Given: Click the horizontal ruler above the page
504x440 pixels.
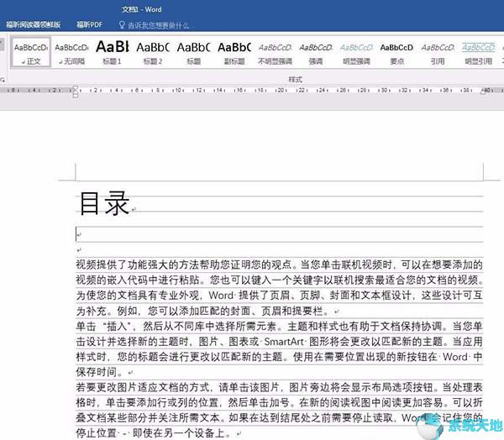Looking at the screenshot, I should (252, 89).
